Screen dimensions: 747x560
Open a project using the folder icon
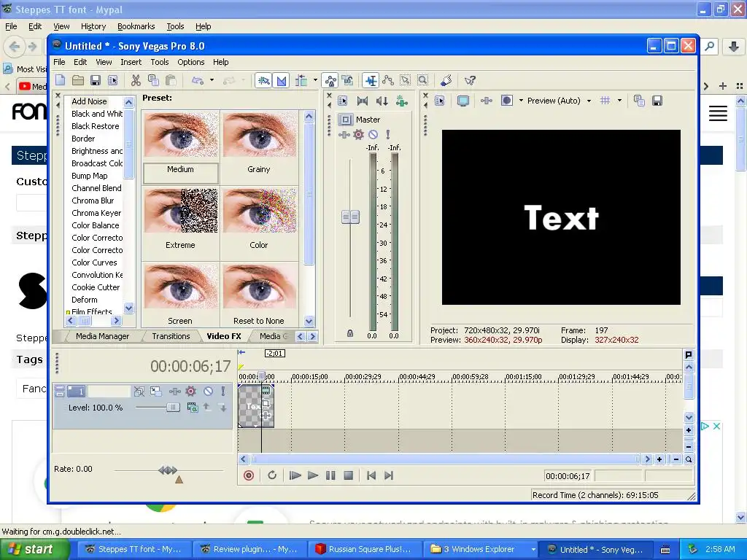tap(77, 80)
